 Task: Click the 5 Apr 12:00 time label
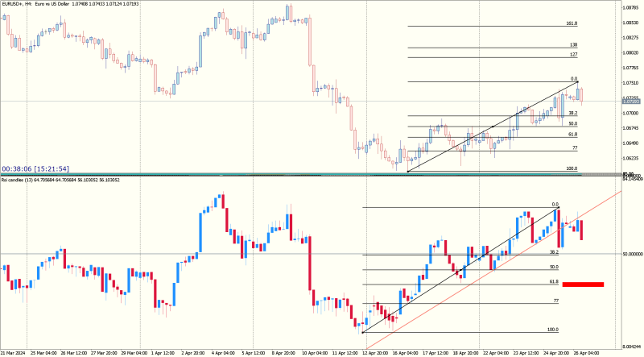pos(254,353)
